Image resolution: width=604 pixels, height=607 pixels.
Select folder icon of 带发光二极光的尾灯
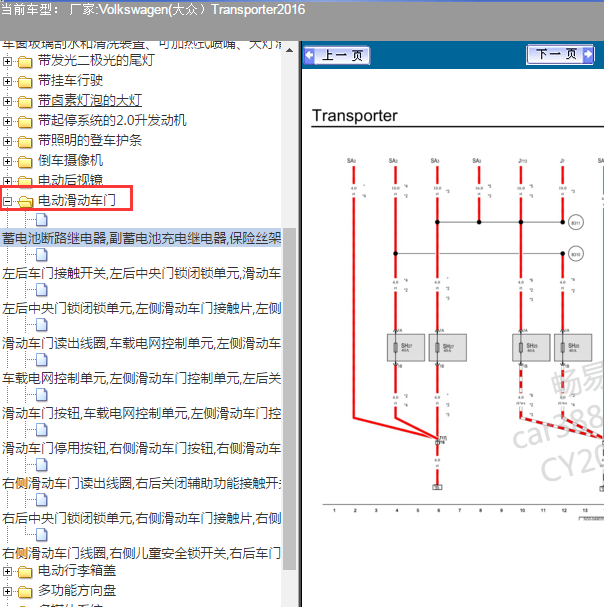pos(25,62)
